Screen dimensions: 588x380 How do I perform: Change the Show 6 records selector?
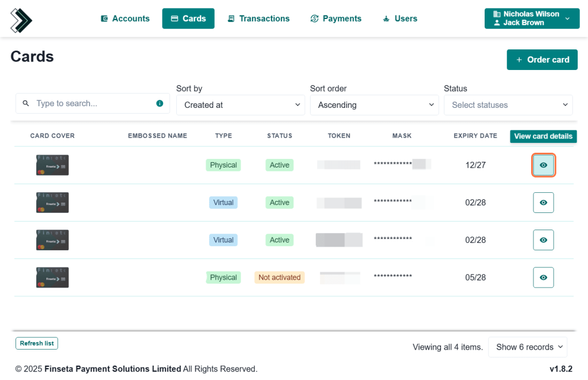pos(527,347)
